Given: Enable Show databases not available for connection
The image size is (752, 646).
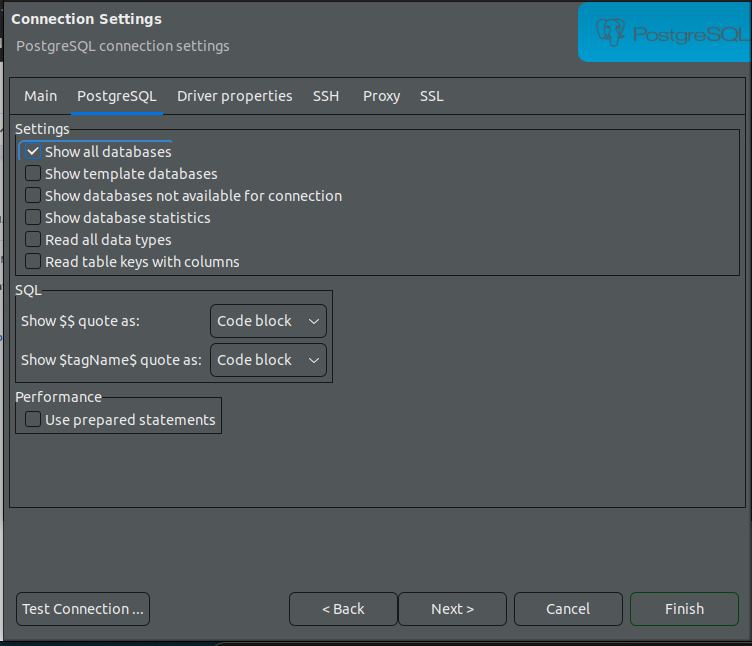Looking at the screenshot, I should click(x=33, y=196).
